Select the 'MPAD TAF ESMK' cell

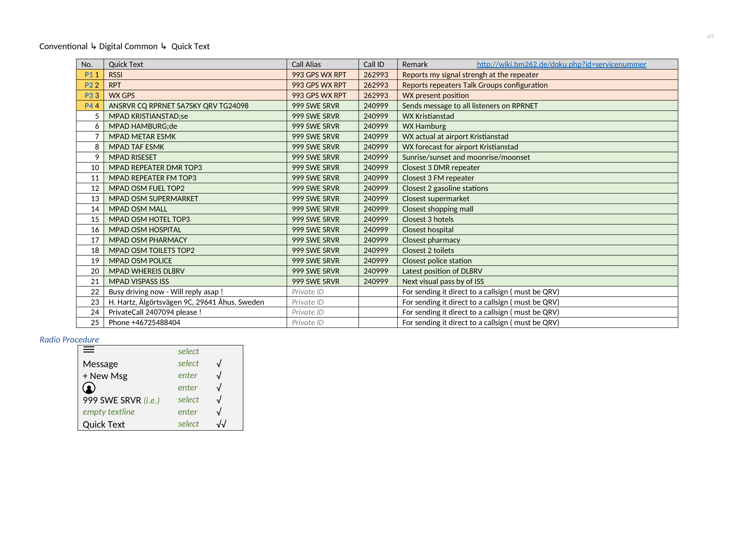(195, 147)
